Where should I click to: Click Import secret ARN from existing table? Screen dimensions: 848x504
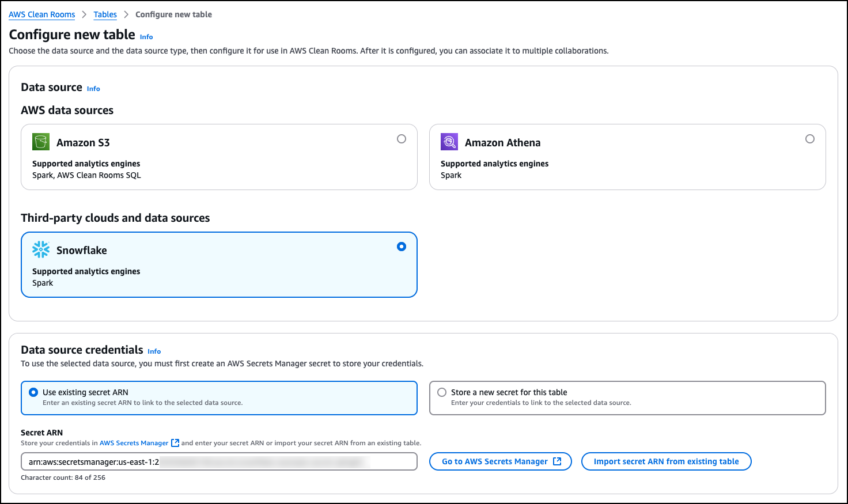[x=667, y=461]
